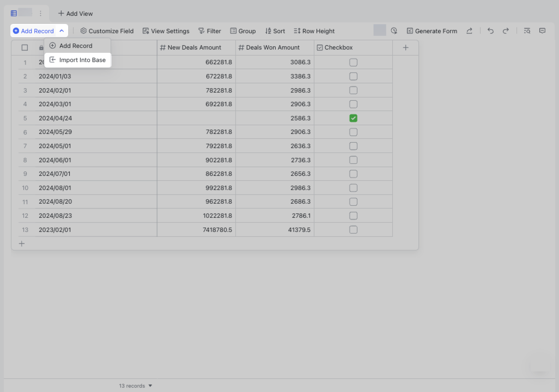Open the 13 records summary dropdown
This screenshot has height=392, width=559.
(x=136, y=385)
